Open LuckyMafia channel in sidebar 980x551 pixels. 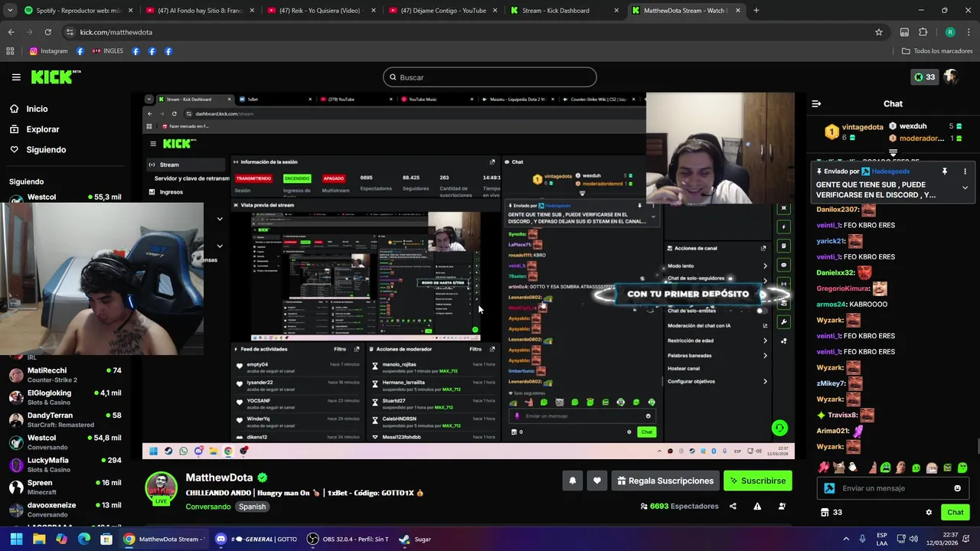[65, 465]
